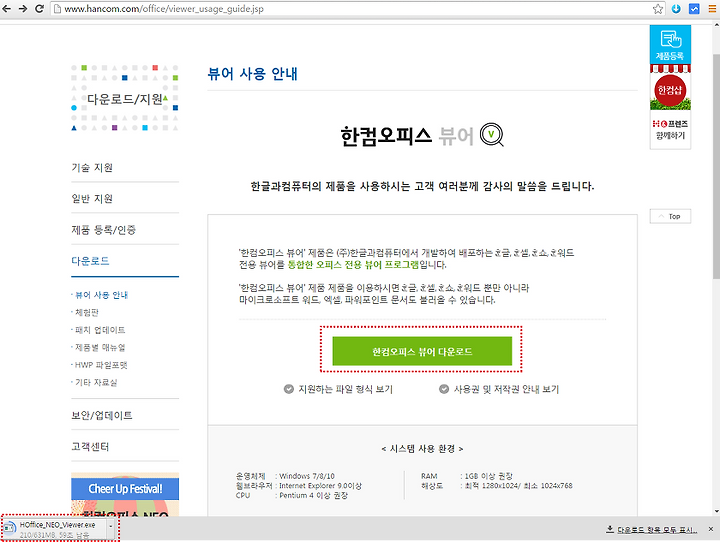This screenshot has width=720, height=542.
Task: Open 다운로드 항목 모두 표시 link
Action: (x=657, y=530)
